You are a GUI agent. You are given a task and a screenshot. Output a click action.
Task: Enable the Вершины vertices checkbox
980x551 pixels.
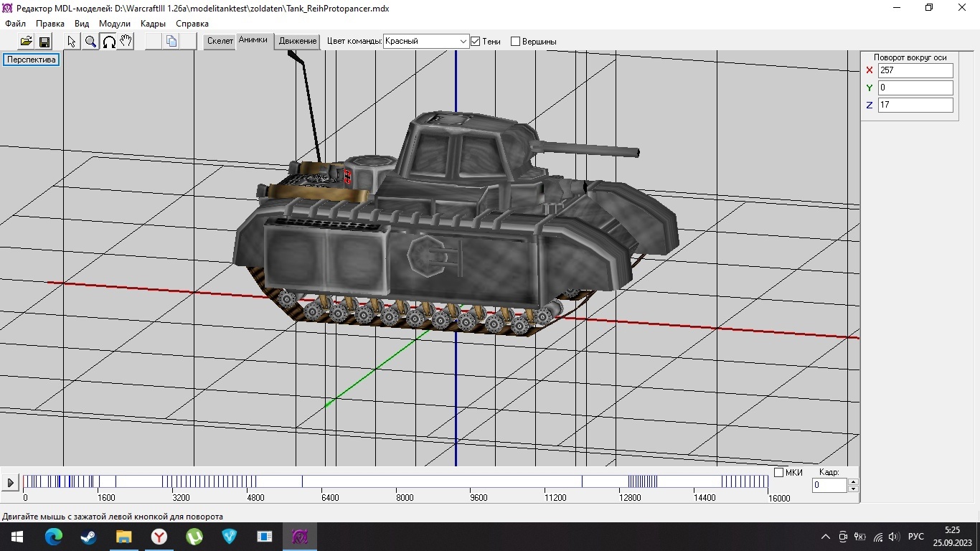tap(515, 42)
